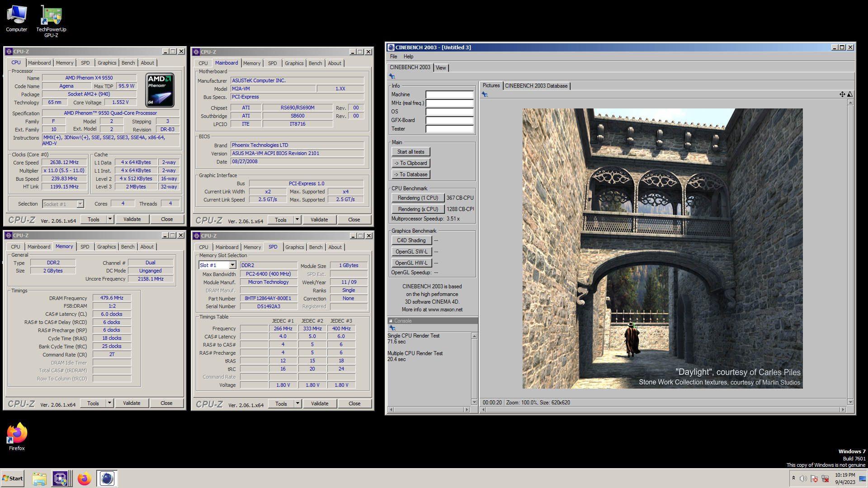Viewport: 868px width, 488px height.
Task: Collapse the Console panel header toggle
Action: pos(391,321)
